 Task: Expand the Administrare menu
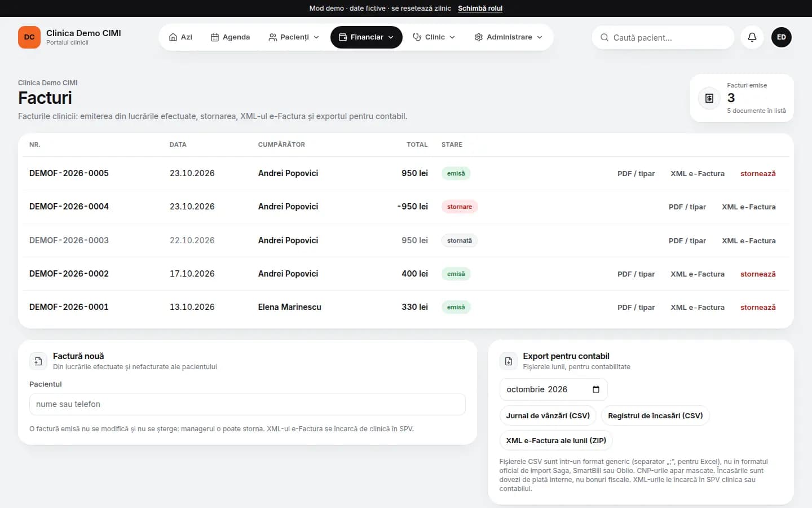[509, 37]
